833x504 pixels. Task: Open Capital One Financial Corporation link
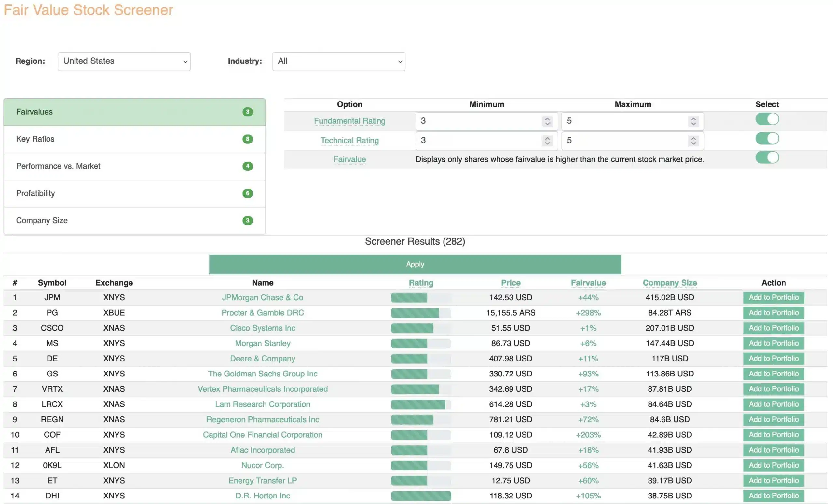pos(263,435)
